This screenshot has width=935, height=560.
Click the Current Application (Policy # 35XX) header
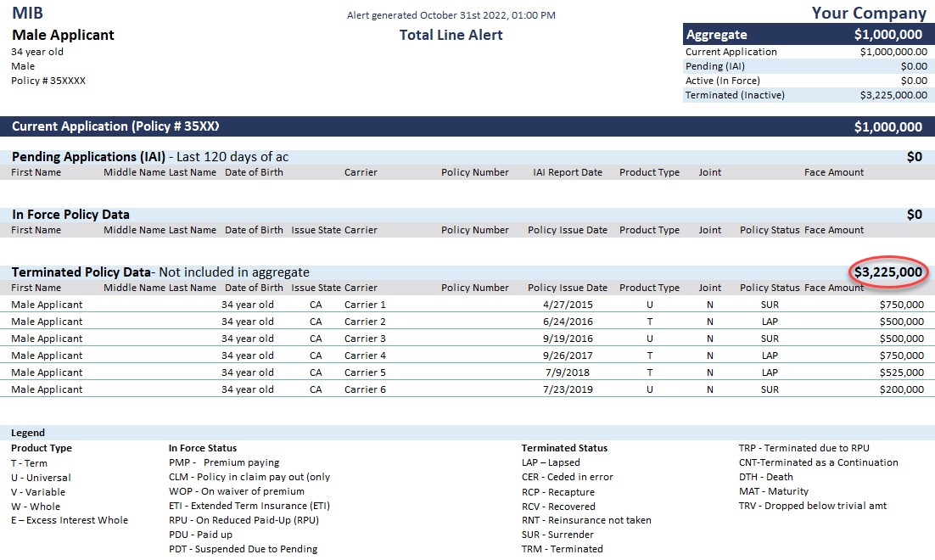(115, 126)
